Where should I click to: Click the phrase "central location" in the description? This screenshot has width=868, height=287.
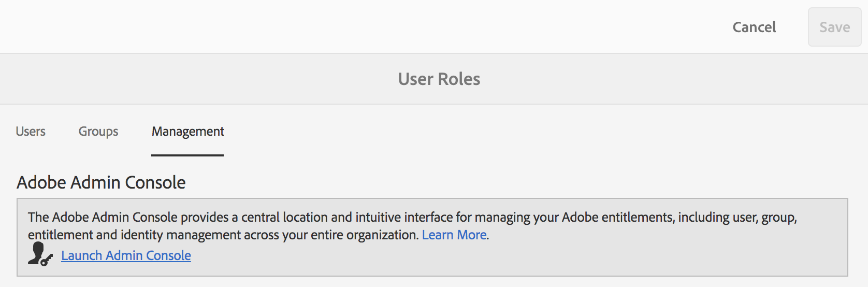pos(284,217)
